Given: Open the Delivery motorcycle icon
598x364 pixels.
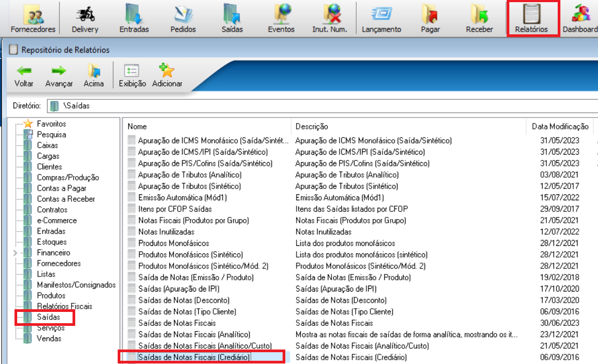Looking at the screenshot, I should tap(85, 18).
